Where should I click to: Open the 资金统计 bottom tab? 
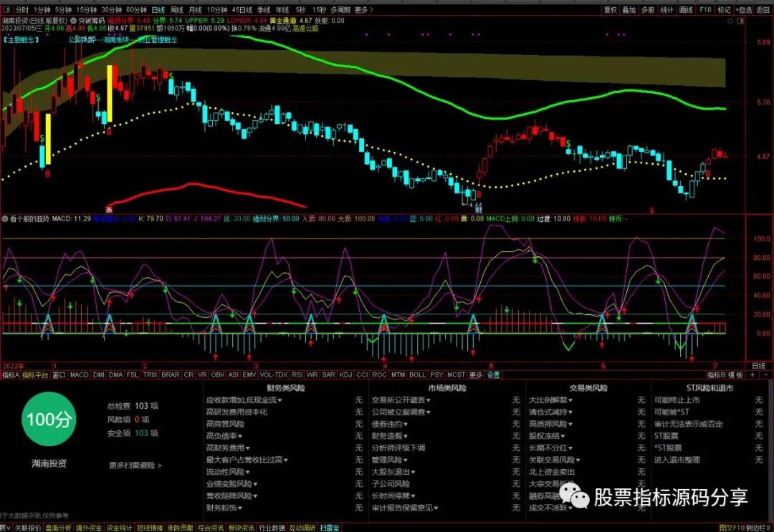pyautogui.click(x=120, y=528)
